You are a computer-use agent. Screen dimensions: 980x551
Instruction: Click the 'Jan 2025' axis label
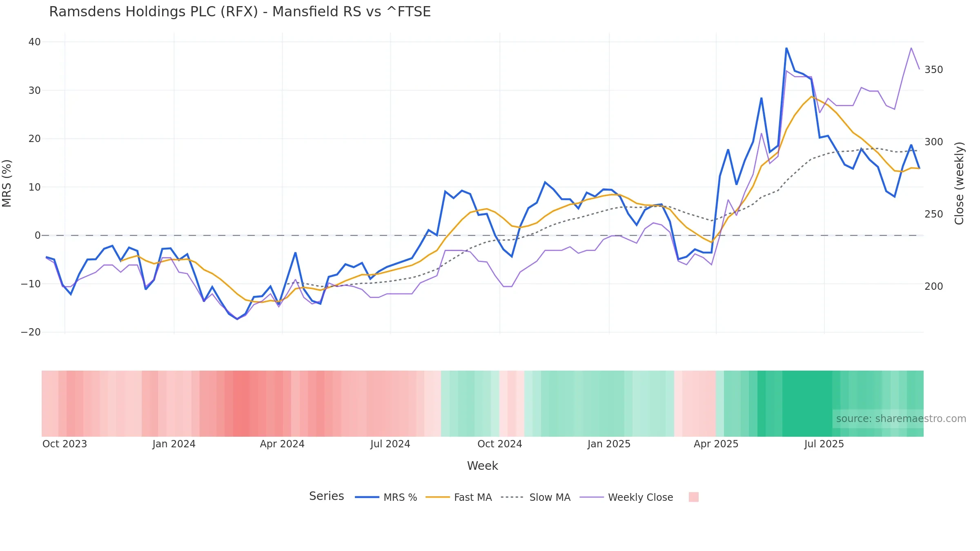click(609, 444)
